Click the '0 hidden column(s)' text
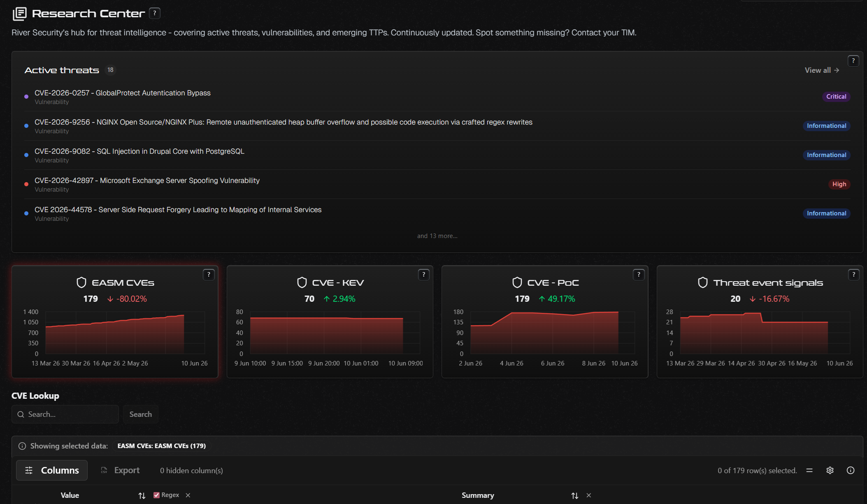Image resolution: width=867 pixels, height=504 pixels. tap(191, 471)
